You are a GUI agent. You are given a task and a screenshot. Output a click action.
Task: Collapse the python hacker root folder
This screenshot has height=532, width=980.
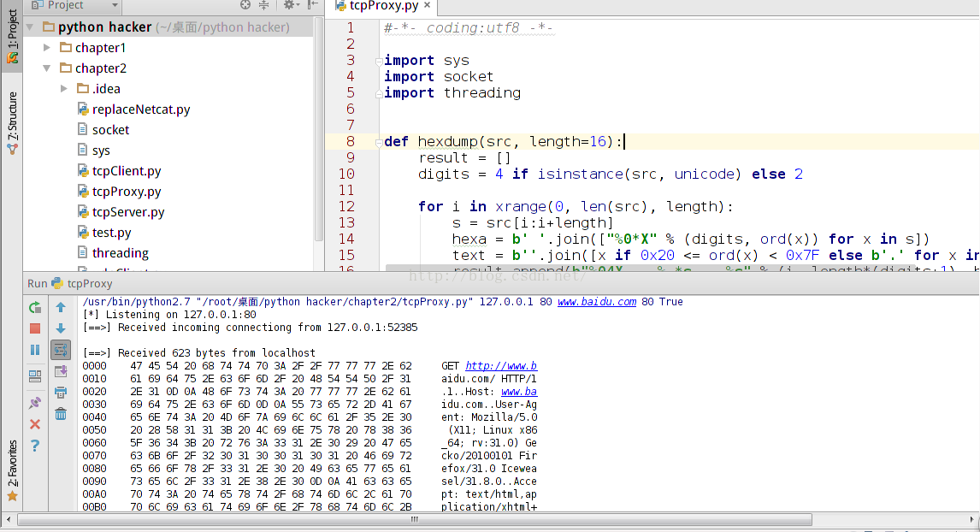tap(30, 27)
